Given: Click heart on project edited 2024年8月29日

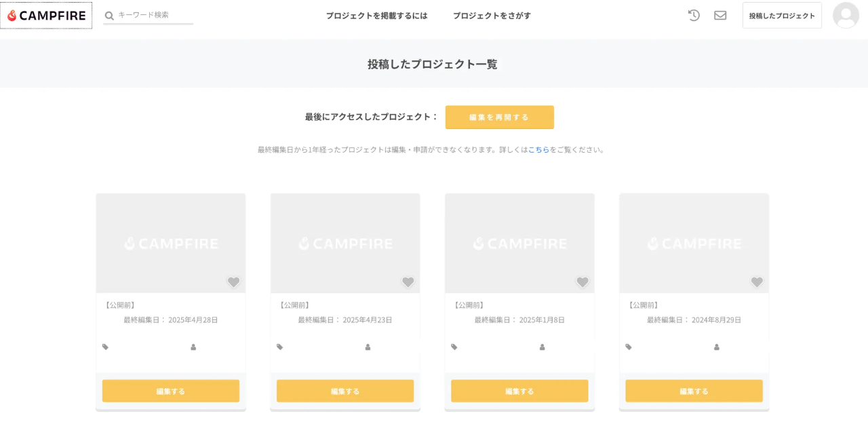Looking at the screenshot, I should (x=757, y=282).
